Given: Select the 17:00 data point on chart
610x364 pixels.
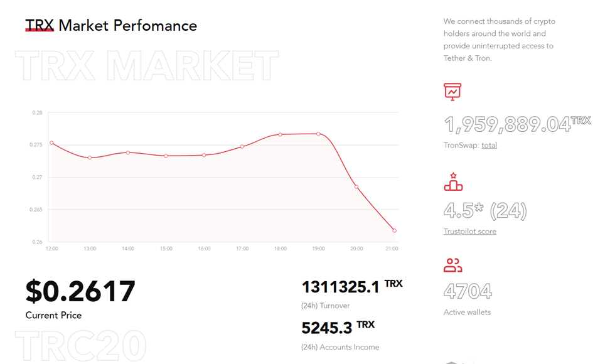Looking at the screenshot, I should click(x=242, y=147).
